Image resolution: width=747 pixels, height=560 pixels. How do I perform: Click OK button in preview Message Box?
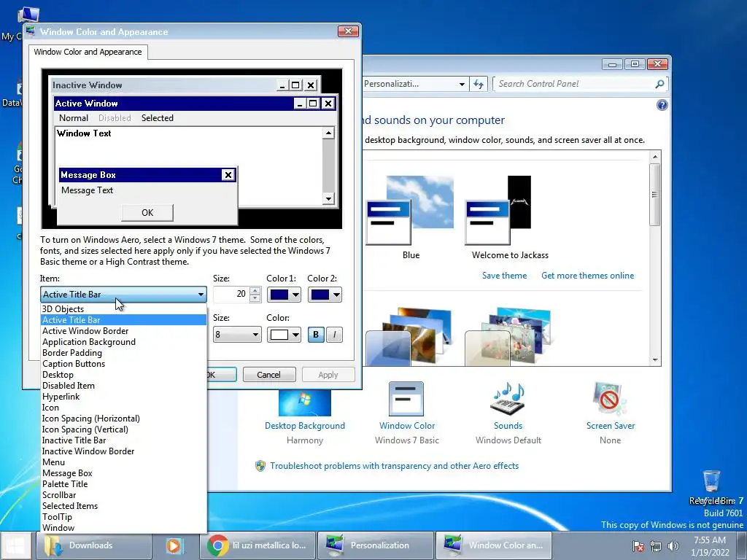(x=147, y=213)
